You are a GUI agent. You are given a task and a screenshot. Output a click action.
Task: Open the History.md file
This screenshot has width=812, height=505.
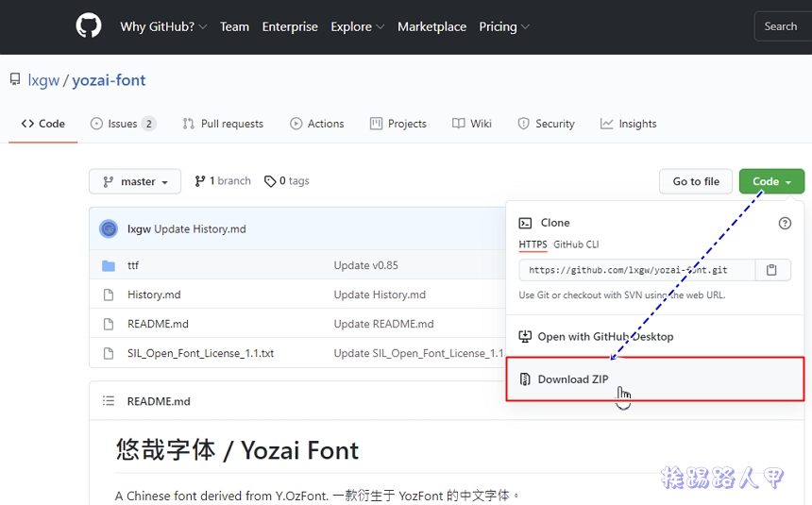coord(154,295)
